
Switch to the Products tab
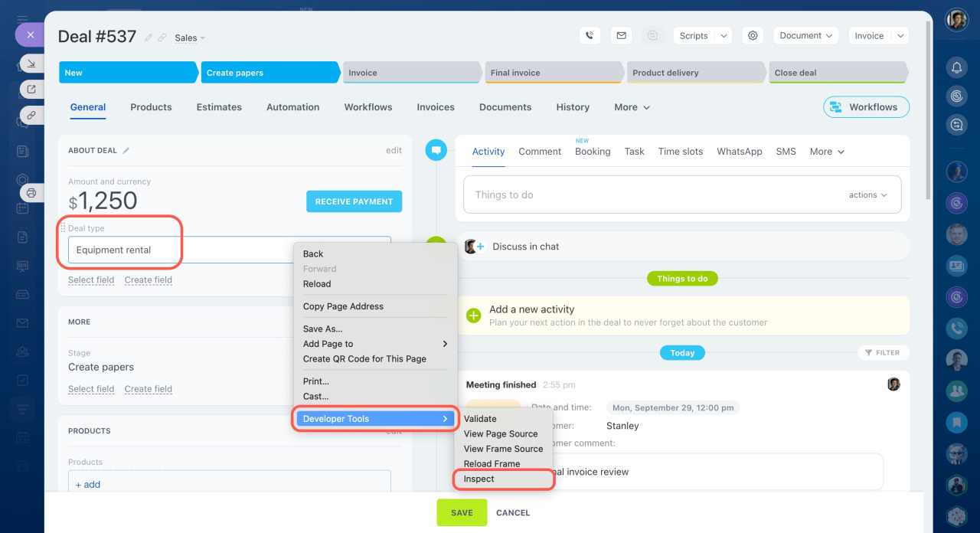[151, 107]
